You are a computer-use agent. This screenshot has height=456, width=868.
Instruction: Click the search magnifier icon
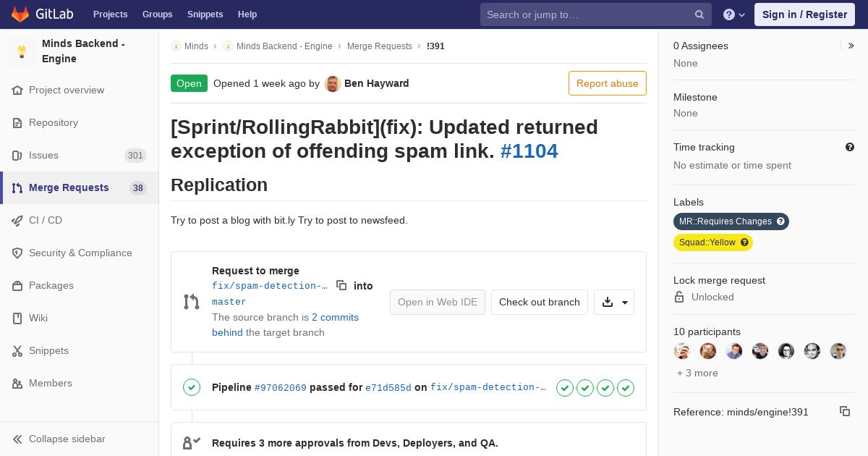coord(699,14)
